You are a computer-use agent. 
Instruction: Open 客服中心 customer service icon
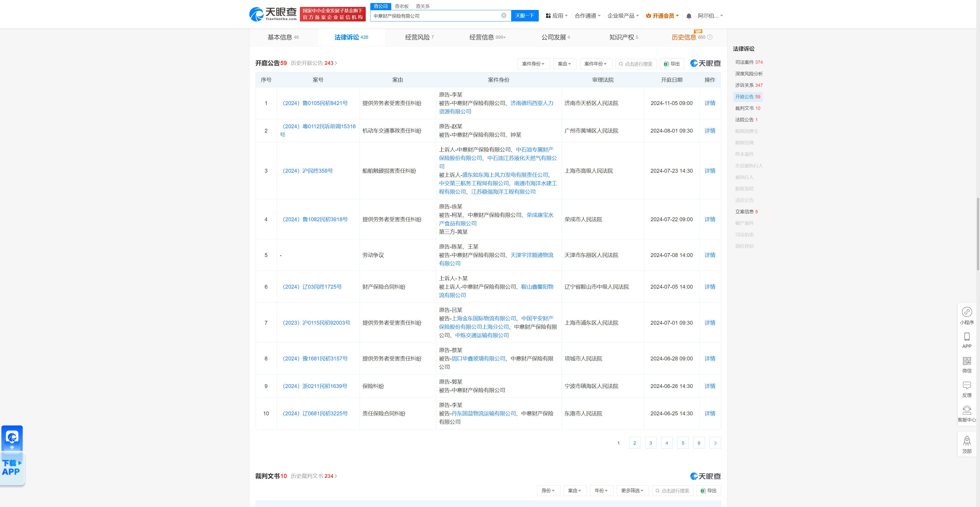[967, 414]
